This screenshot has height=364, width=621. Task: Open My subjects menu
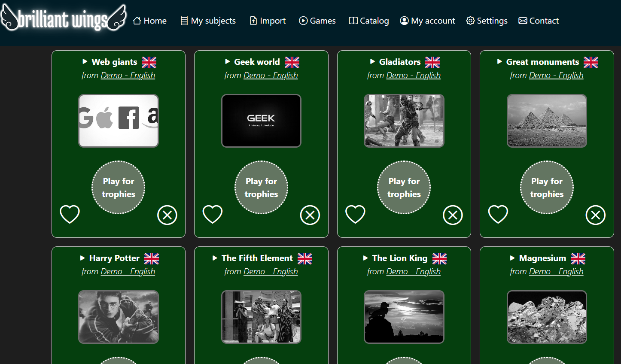point(208,21)
